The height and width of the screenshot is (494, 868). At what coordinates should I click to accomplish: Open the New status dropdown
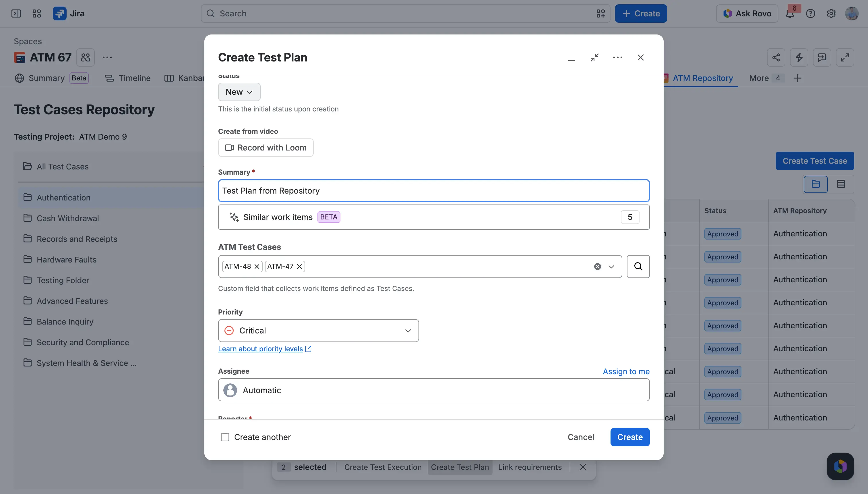click(239, 92)
